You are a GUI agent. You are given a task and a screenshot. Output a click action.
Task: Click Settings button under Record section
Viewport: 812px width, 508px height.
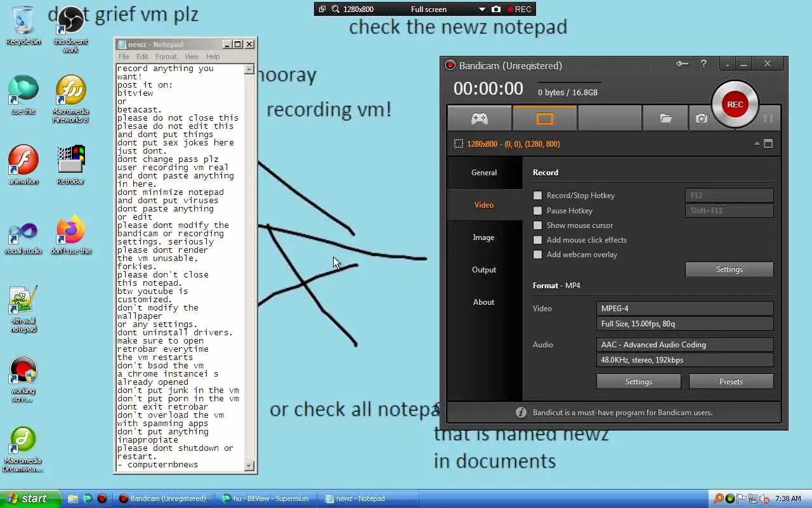(x=730, y=269)
